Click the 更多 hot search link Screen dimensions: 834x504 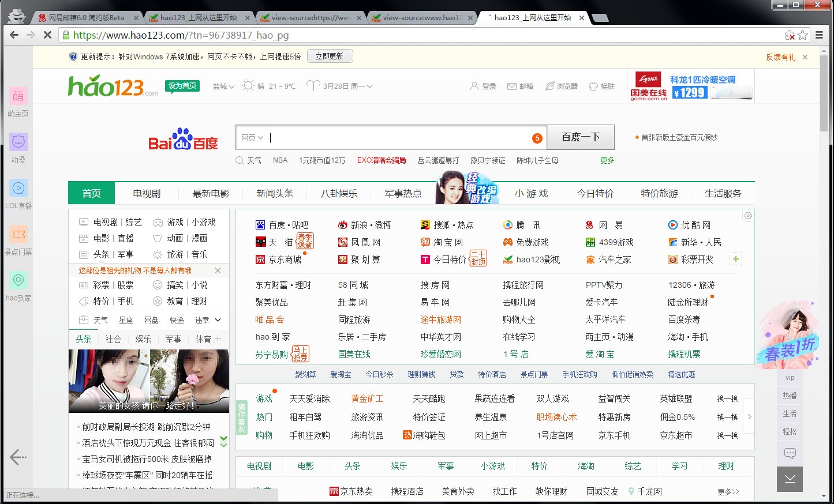[x=607, y=160]
